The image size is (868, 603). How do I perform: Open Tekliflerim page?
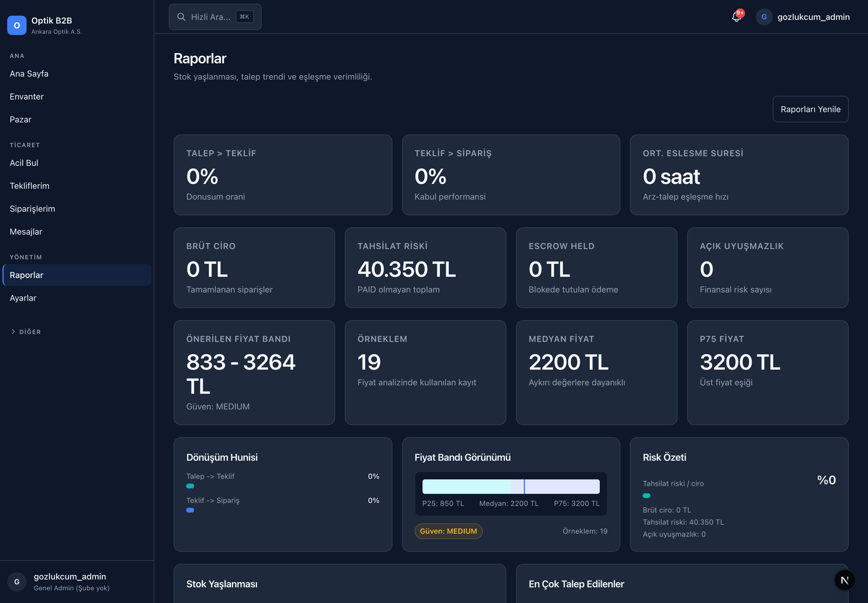click(x=77, y=186)
